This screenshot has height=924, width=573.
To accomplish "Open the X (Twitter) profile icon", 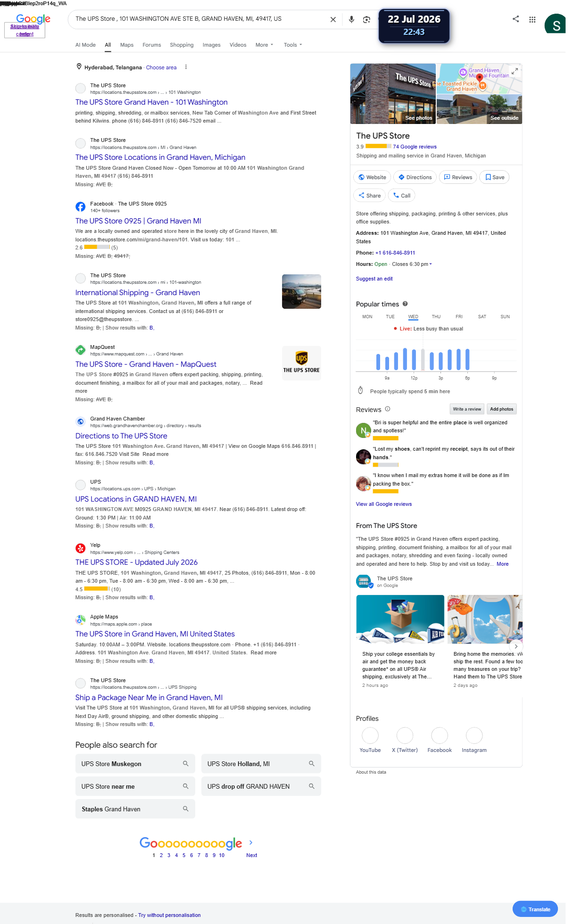I will pos(405,735).
